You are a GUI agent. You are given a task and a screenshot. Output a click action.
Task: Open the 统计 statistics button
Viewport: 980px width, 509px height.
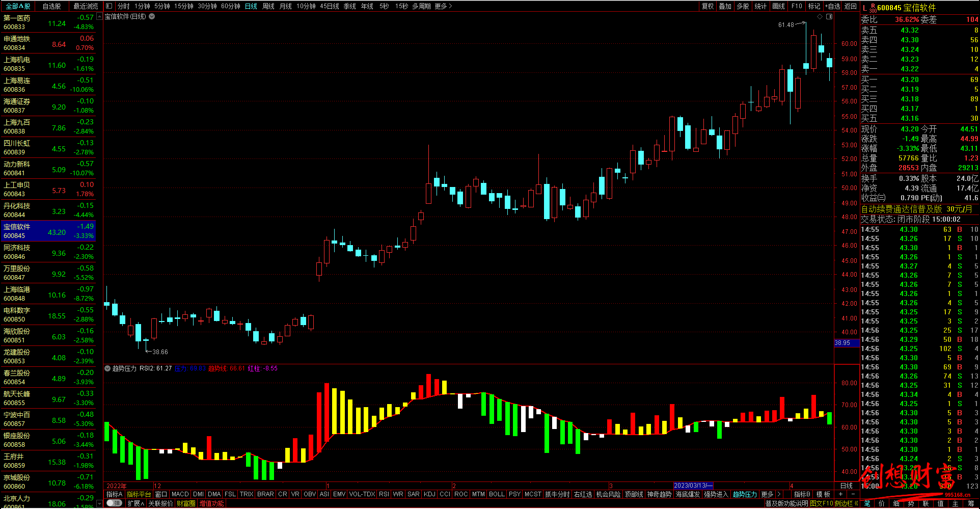(x=761, y=6)
